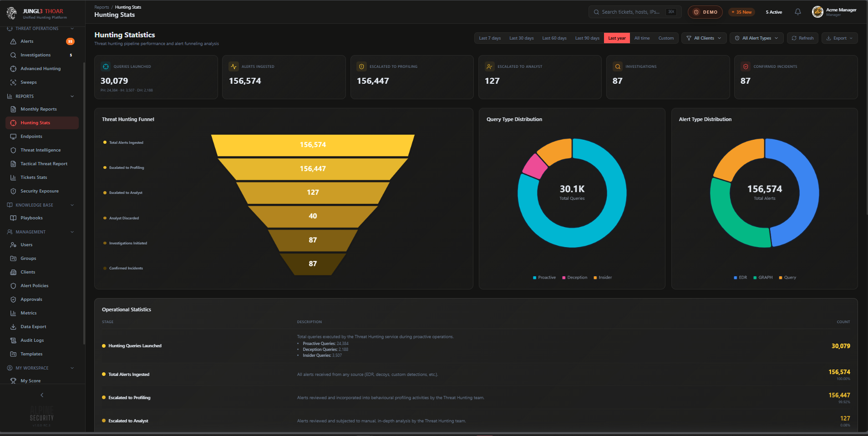
Task: Collapse the sidebar with the left chevron
Action: tap(42, 395)
